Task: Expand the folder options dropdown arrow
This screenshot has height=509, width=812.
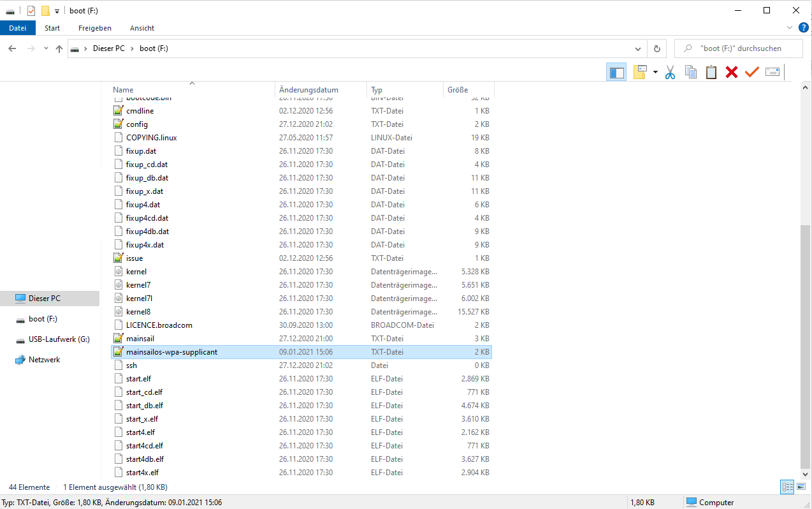Action: pos(655,72)
